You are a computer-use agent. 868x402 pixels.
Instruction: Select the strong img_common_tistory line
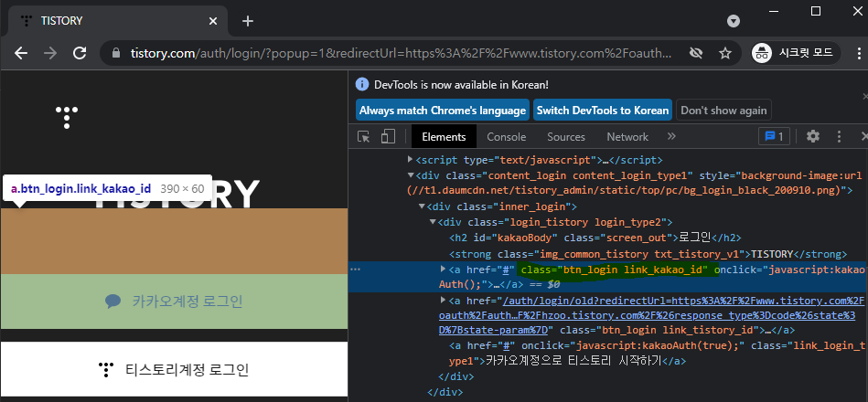click(648, 254)
